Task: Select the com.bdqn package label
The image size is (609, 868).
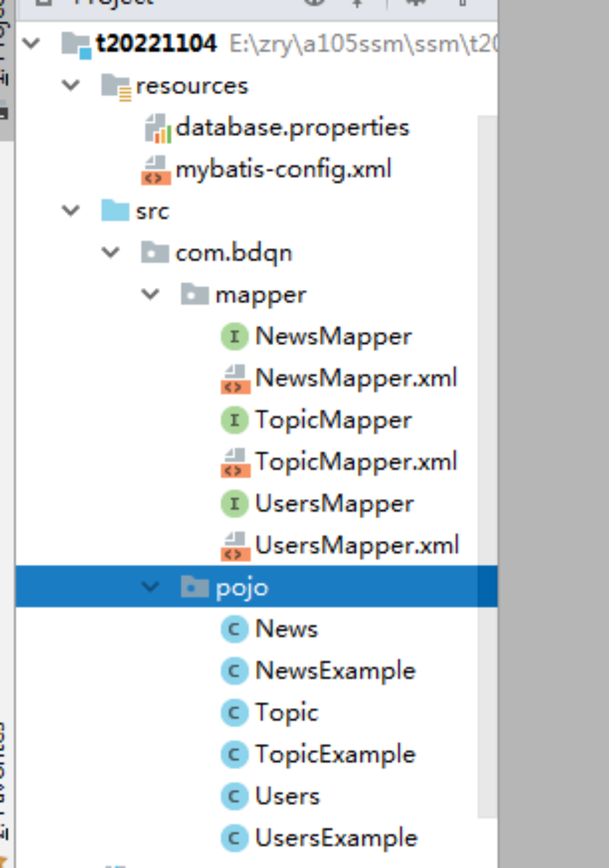Action: 233,254
